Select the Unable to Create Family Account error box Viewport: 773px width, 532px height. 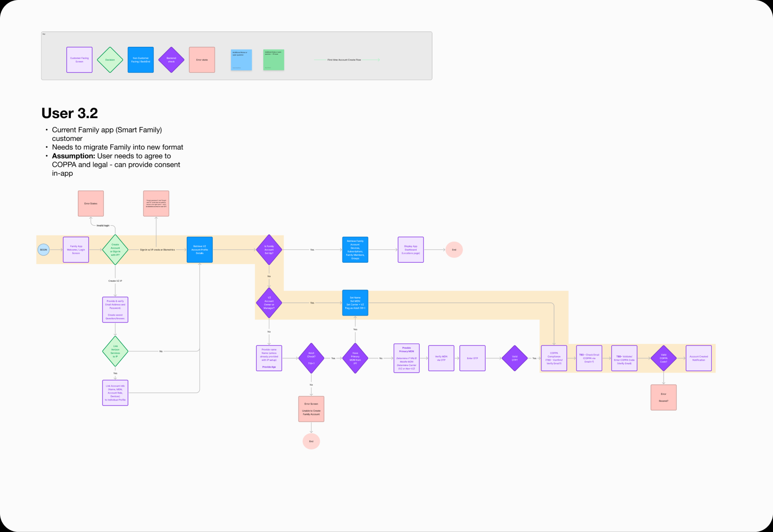coord(311,409)
